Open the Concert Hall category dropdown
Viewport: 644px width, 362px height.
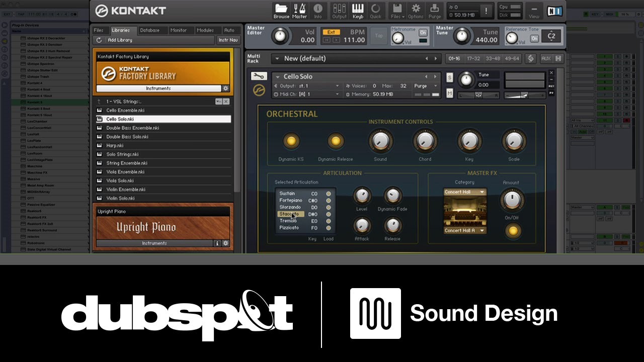click(x=464, y=192)
